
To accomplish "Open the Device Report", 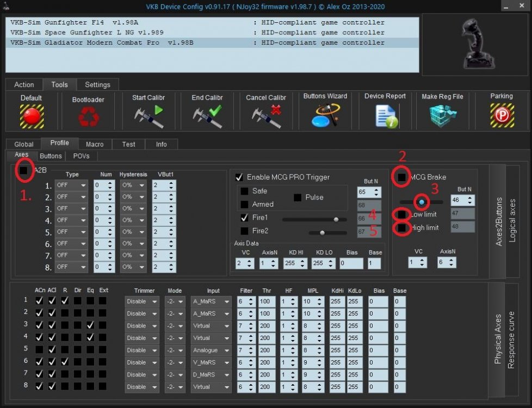I will 385,115.
